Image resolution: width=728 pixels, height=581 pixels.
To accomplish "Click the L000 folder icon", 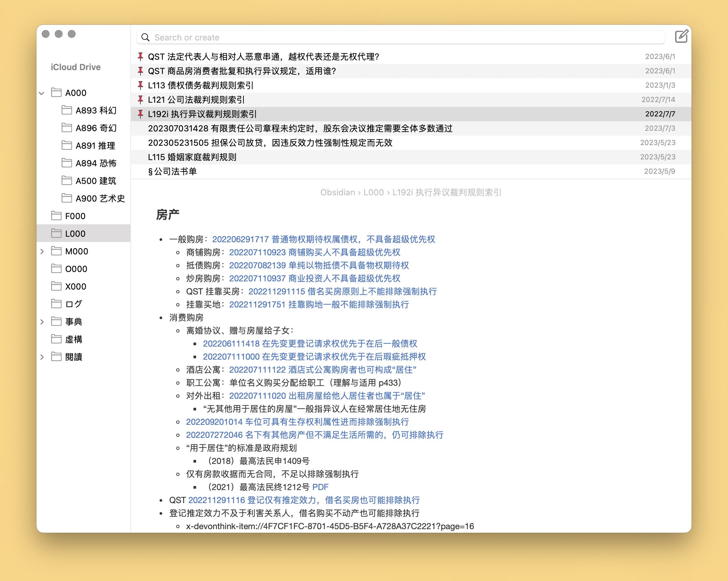I will point(56,233).
